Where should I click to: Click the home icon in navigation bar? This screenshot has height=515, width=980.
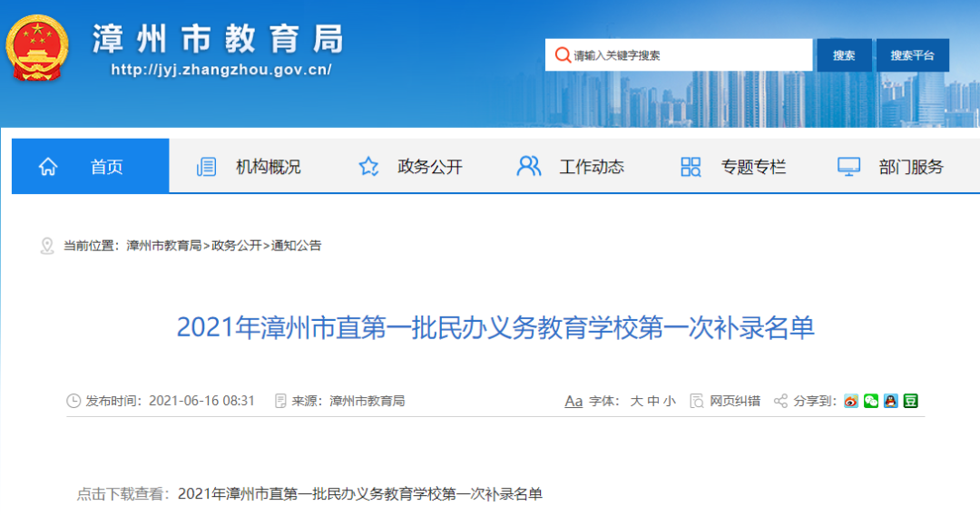point(48,167)
